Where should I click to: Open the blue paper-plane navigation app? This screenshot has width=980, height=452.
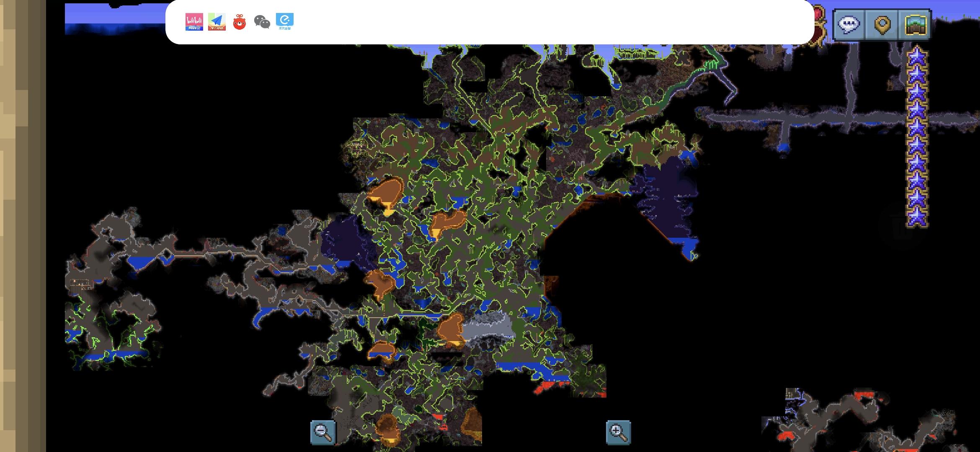tap(217, 22)
